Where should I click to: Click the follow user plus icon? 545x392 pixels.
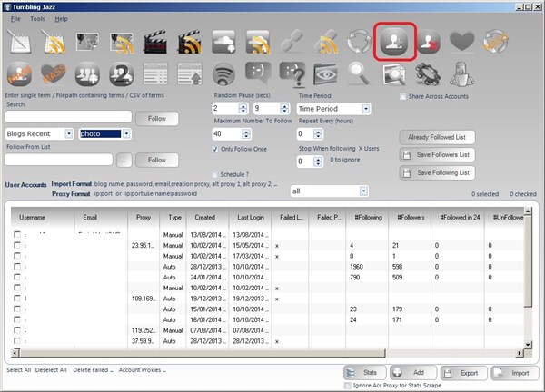[394, 42]
